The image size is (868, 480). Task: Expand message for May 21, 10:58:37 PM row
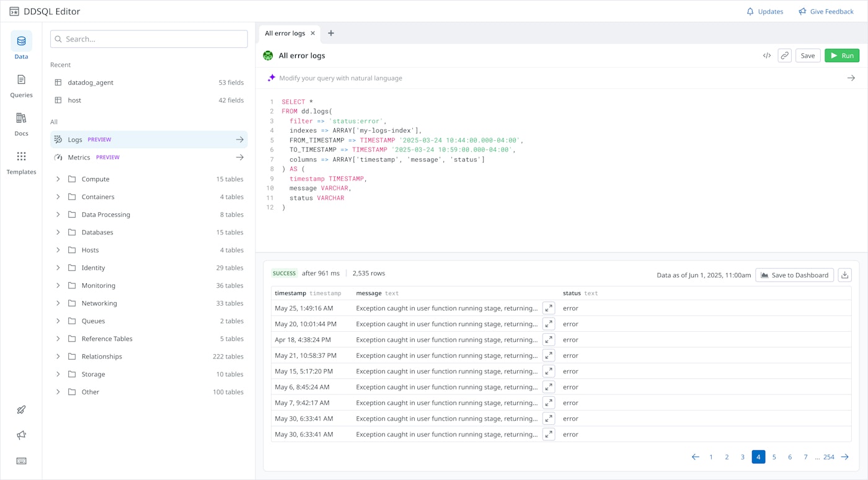coord(549,355)
